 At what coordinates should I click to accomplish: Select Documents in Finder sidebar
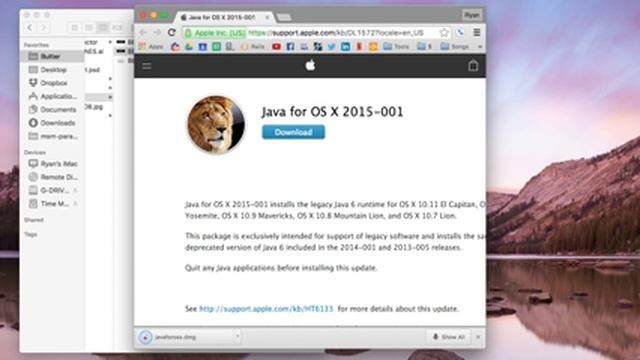tap(52, 109)
